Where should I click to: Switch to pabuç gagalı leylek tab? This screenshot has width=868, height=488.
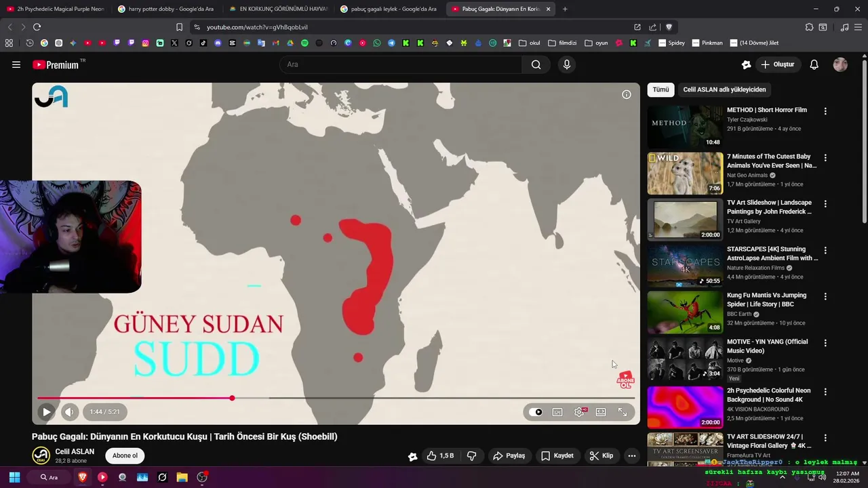click(x=389, y=9)
